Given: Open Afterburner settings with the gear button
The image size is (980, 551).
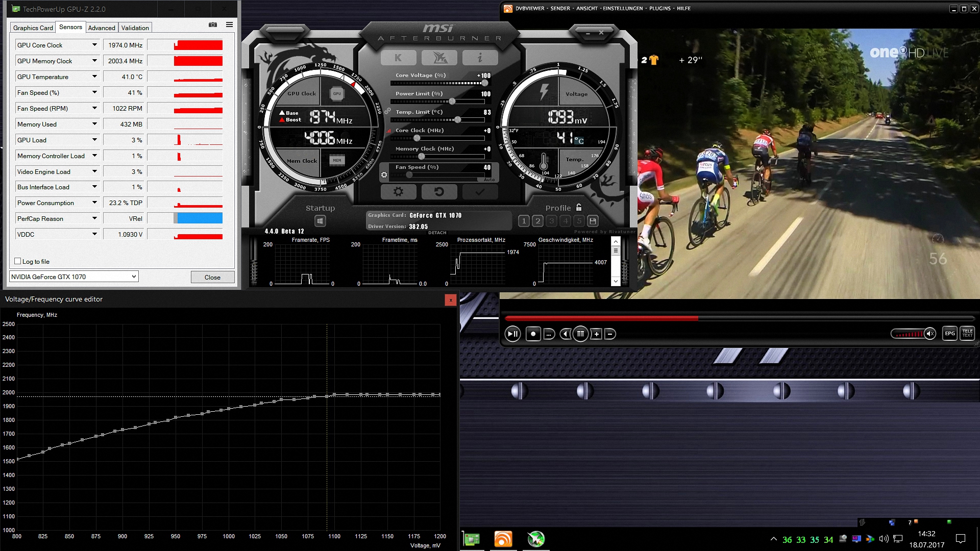Looking at the screenshot, I should tap(398, 192).
